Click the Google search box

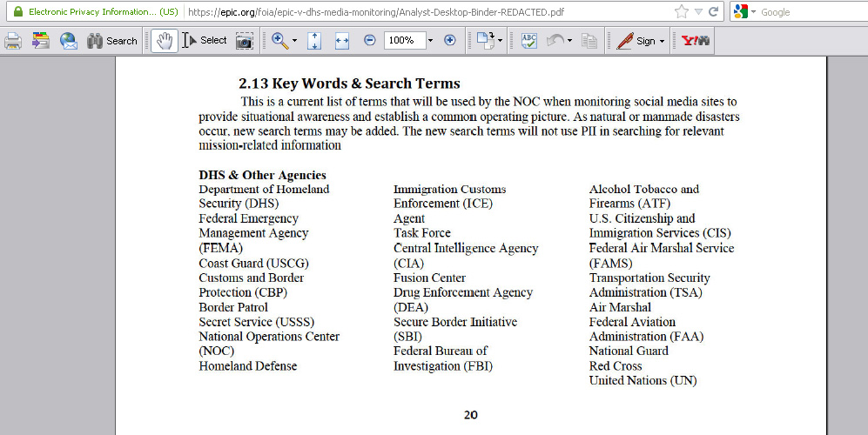812,12
